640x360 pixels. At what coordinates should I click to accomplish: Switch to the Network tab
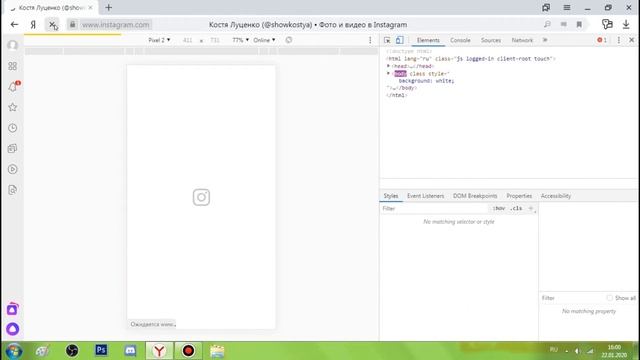coord(522,40)
